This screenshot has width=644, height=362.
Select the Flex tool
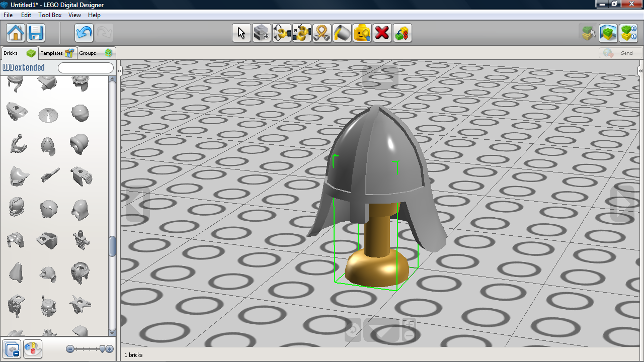[322, 33]
